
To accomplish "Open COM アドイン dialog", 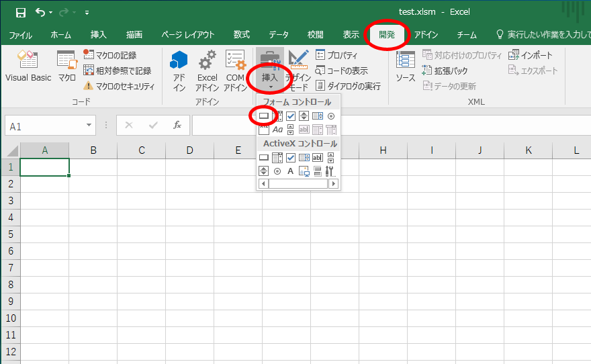I will pos(235,71).
